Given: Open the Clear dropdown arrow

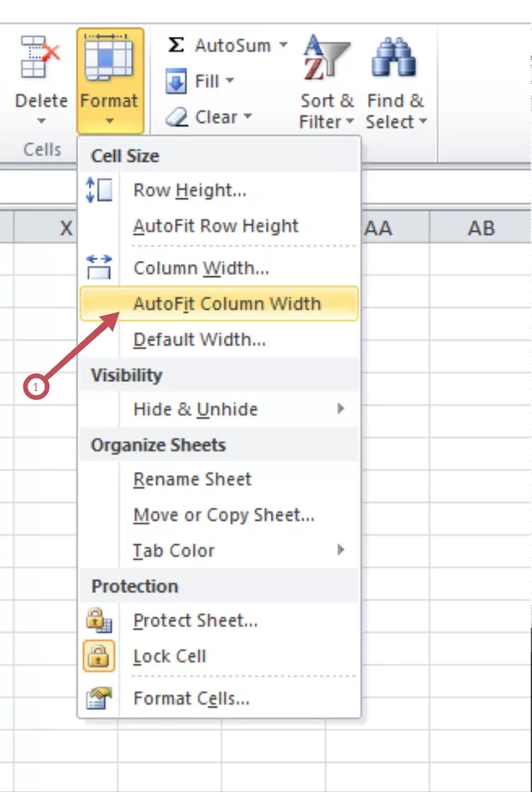Looking at the screenshot, I should point(248,118).
